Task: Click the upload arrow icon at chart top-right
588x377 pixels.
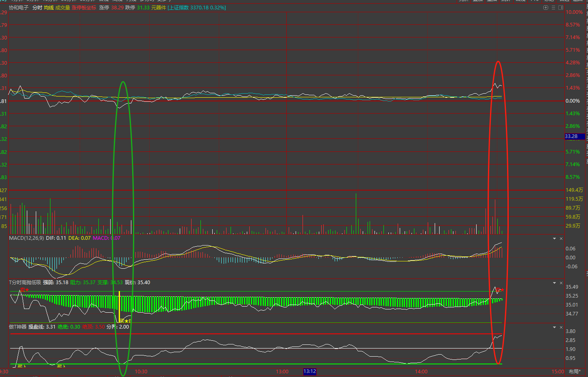Action: point(546,8)
